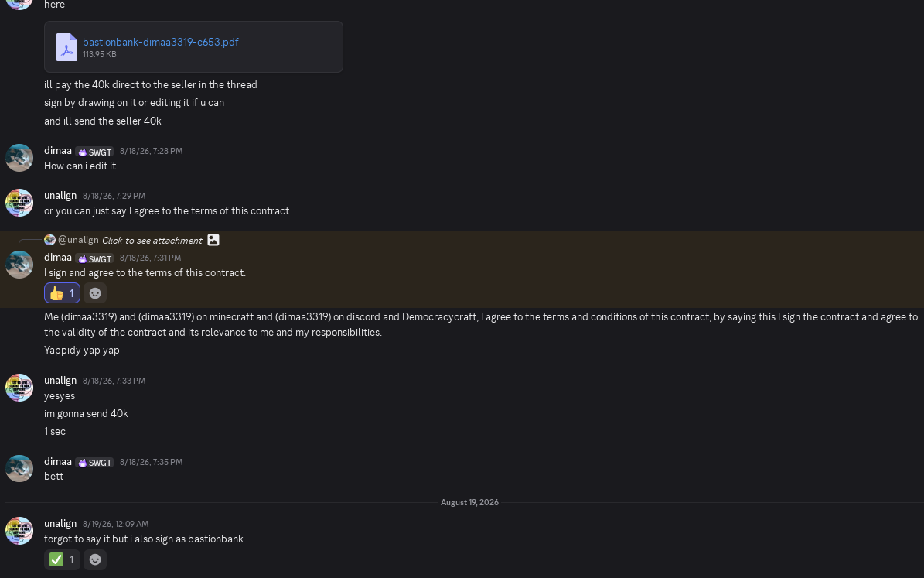
Task: Open dimaa's avatar at 'How can i edit it'
Action: click(19, 158)
